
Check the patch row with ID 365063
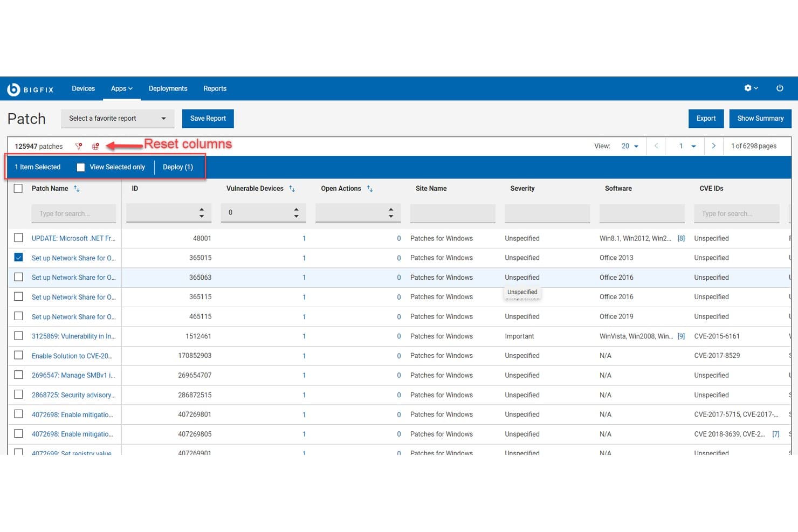[x=18, y=277]
